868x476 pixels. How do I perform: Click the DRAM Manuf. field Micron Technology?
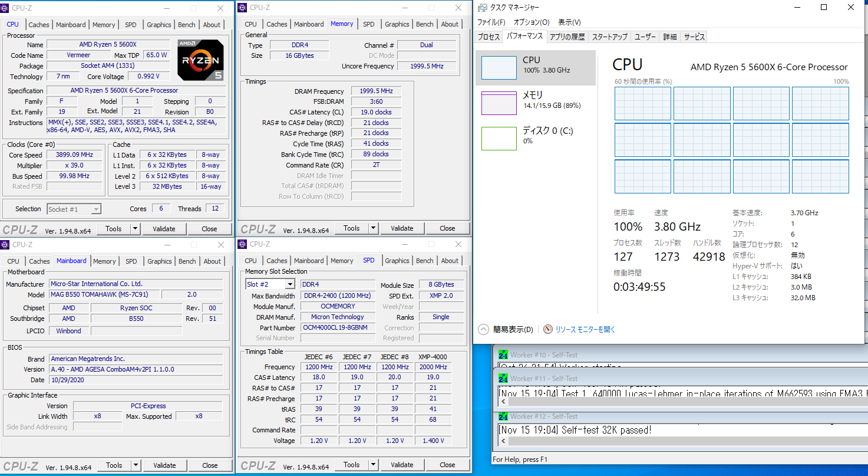338,317
